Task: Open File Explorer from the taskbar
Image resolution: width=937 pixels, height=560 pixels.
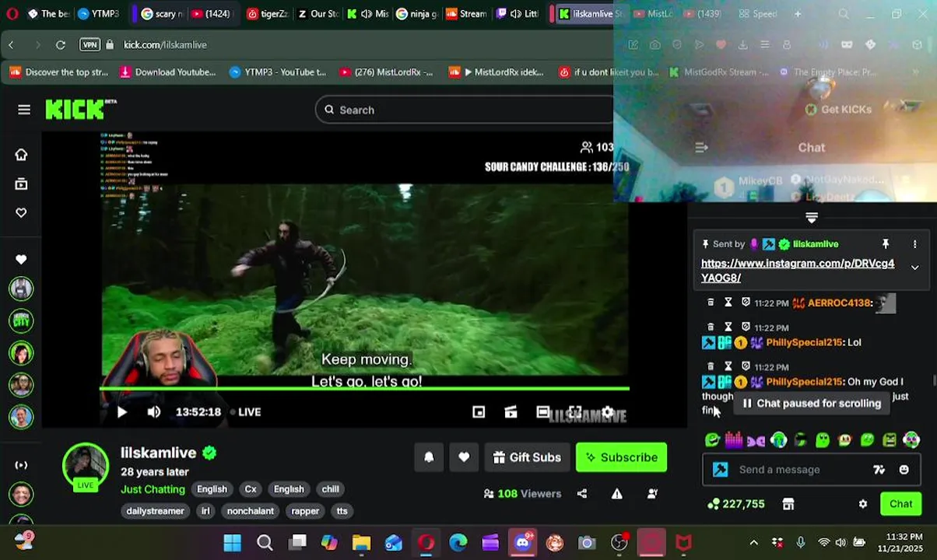Action: click(361, 543)
